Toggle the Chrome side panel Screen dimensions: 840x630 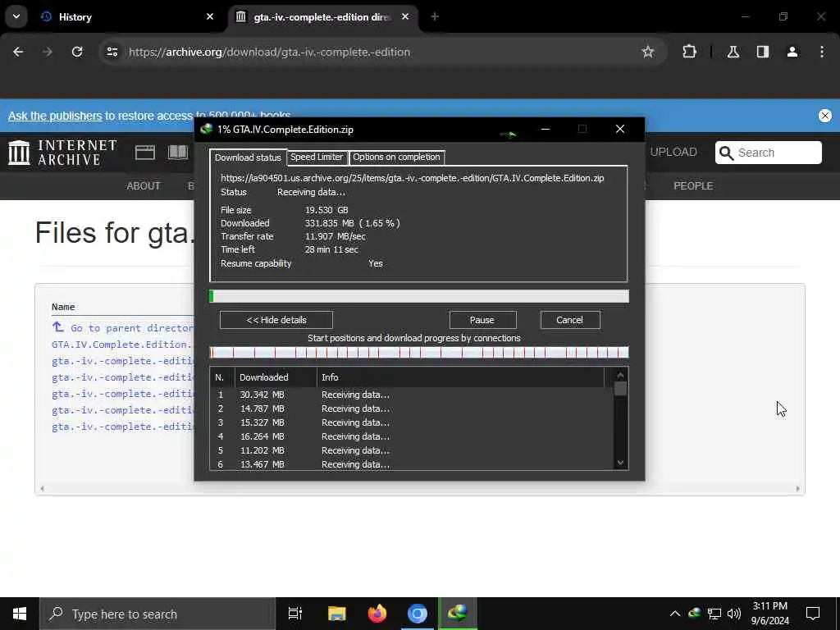[763, 52]
